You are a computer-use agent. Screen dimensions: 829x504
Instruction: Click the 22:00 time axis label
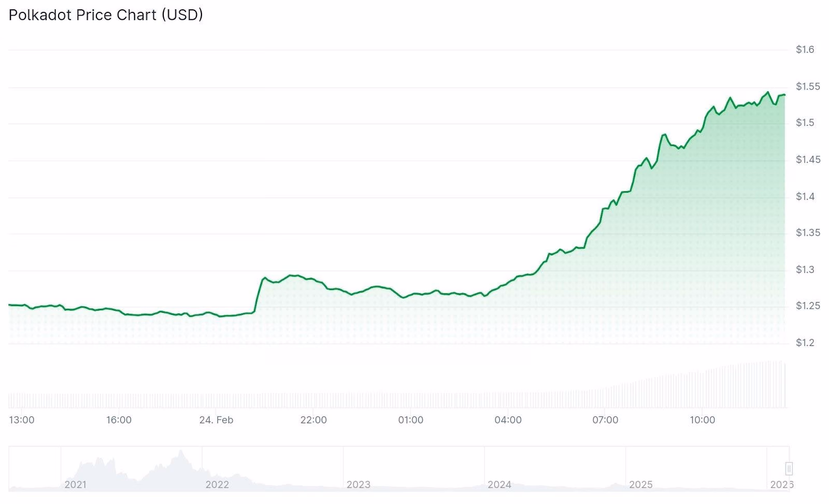click(x=313, y=420)
